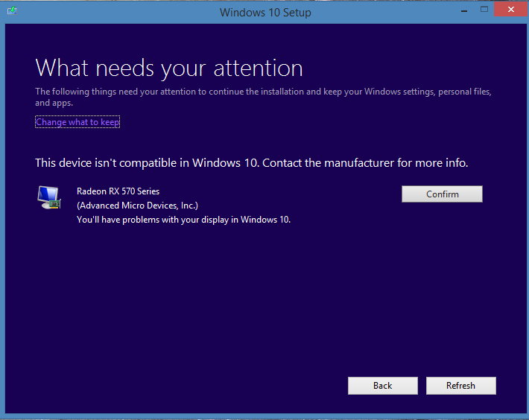The image size is (529, 420).
Task: Maximize the Windows 10 Setup window
Action: (484, 10)
